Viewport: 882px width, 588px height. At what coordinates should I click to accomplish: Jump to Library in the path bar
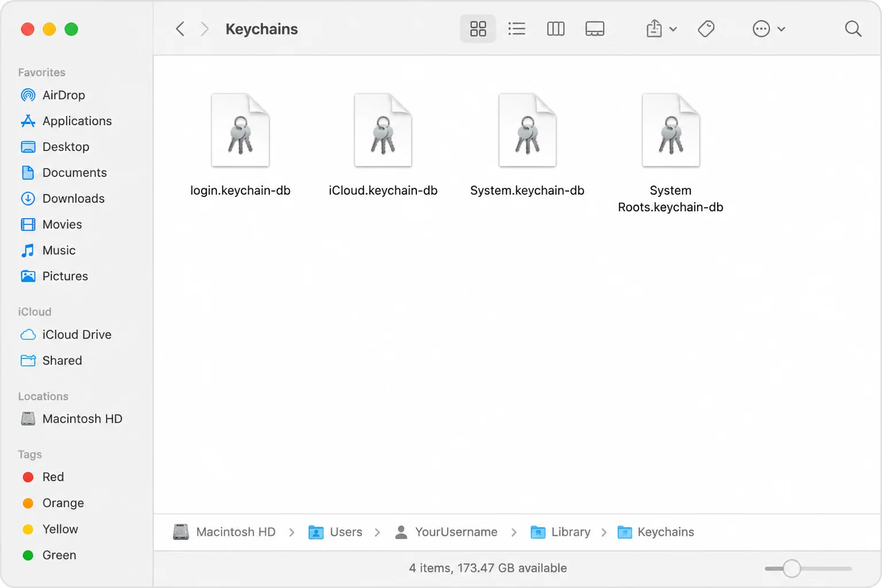560,532
